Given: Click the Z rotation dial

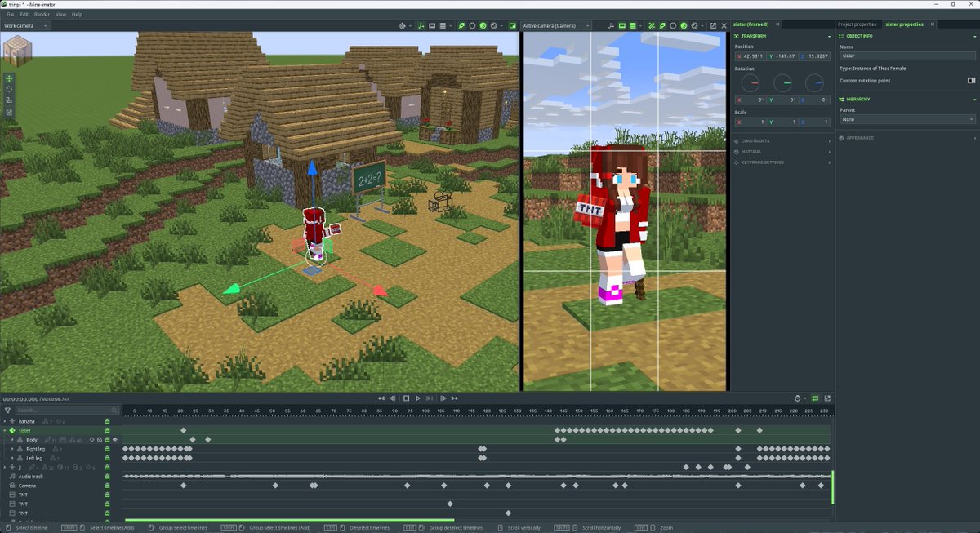Looking at the screenshot, I should [x=815, y=82].
